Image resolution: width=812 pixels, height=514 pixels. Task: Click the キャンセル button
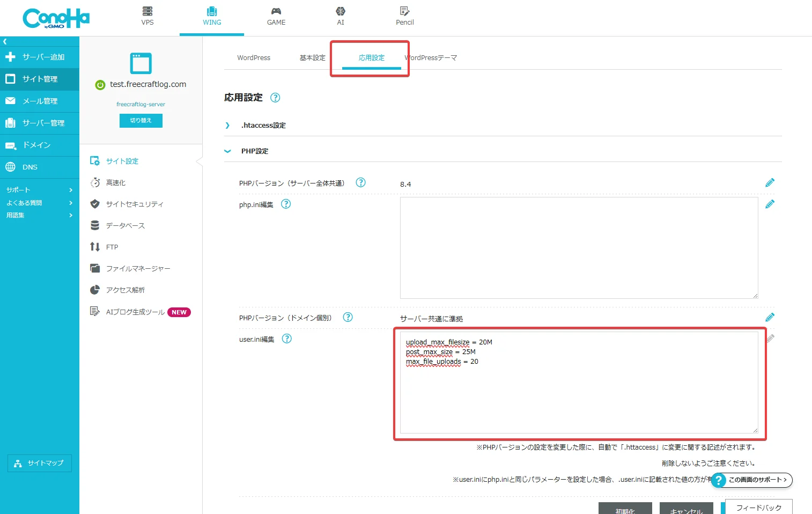(686, 509)
